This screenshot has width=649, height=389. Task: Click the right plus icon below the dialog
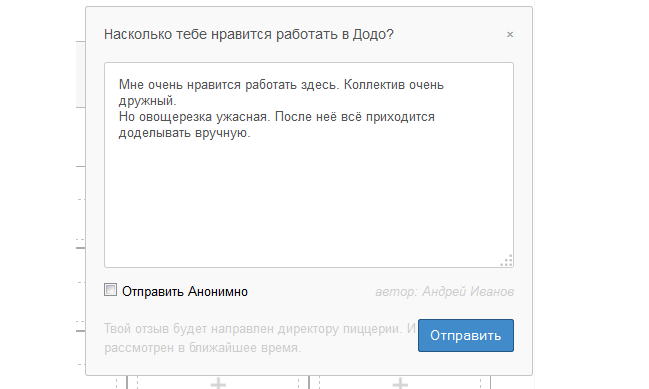pos(400,383)
